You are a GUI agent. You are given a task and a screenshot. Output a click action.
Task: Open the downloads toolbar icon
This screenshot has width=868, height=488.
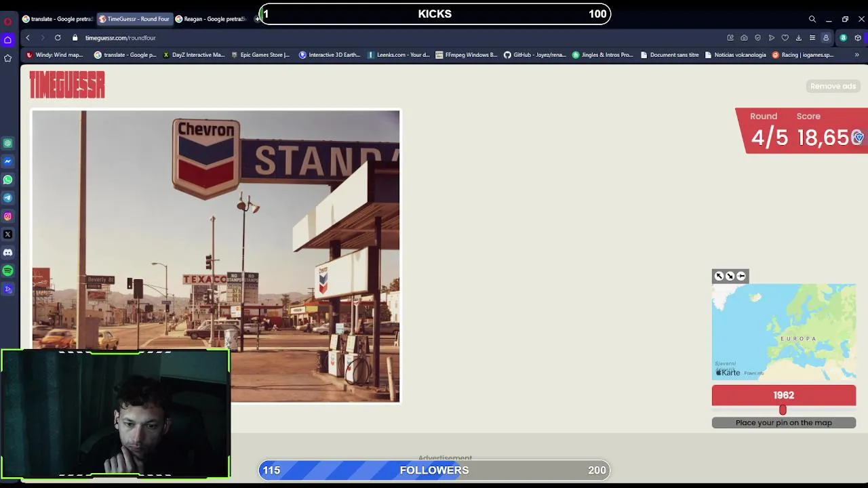coord(799,38)
